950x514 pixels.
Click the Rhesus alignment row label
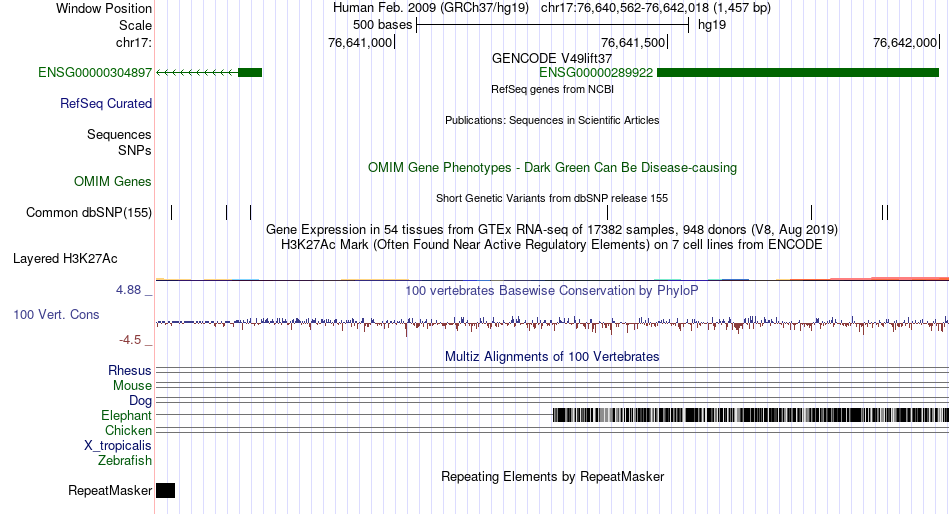(130, 370)
